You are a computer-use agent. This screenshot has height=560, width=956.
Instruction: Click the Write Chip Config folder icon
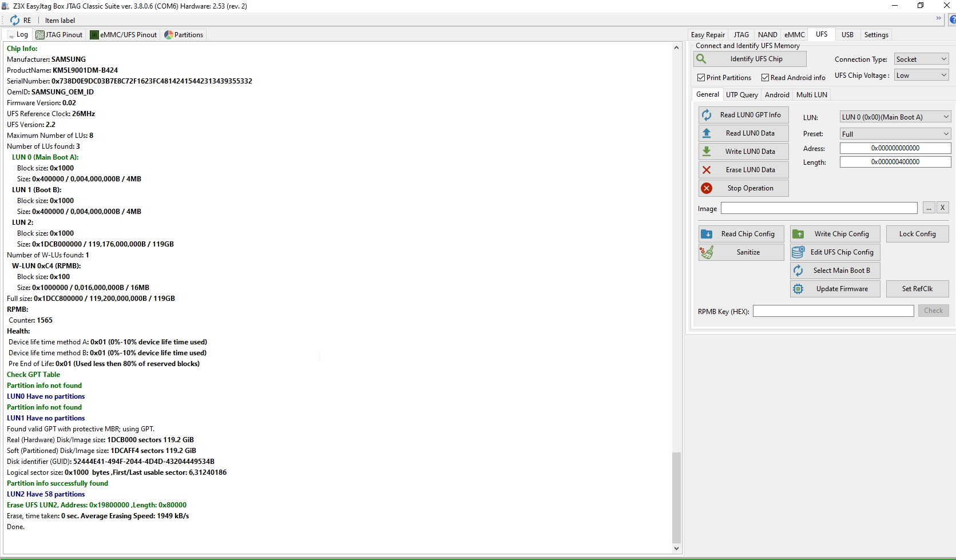coord(798,234)
